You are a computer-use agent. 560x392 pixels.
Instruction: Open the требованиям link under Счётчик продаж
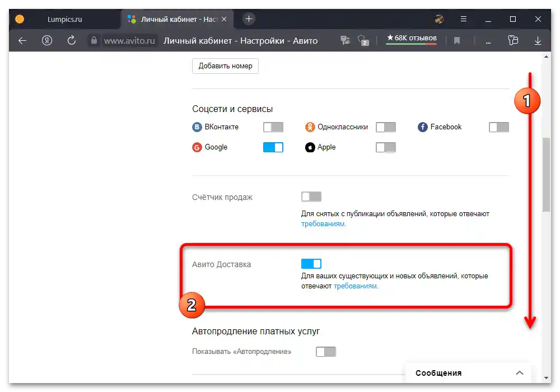pyautogui.click(x=323, y=224)
